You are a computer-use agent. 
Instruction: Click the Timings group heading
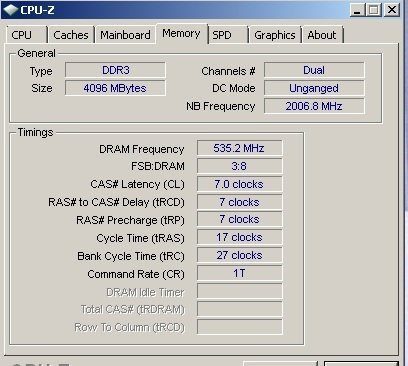pos(35,132)
